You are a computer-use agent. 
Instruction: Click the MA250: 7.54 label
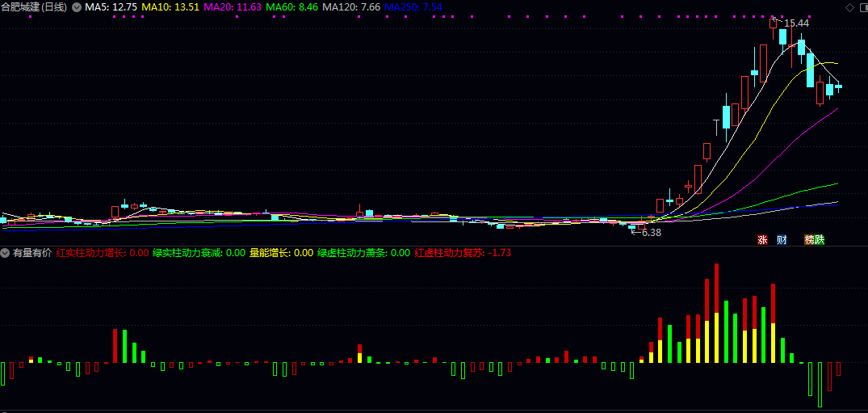(413, 8)
